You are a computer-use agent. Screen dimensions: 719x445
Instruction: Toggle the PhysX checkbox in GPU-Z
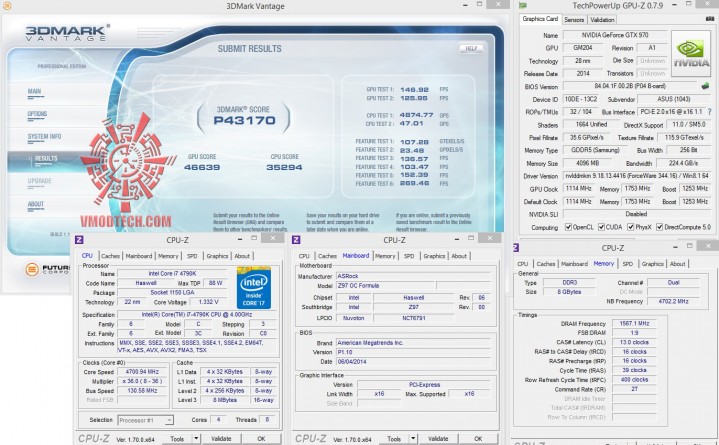(631, 227)
